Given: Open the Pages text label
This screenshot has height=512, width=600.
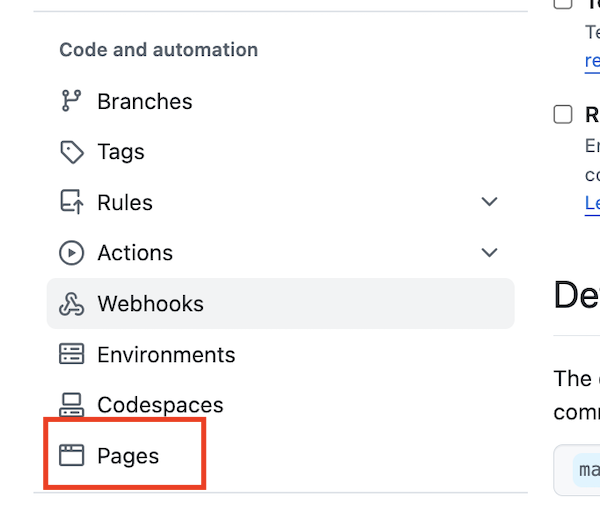Looking at the screenshot, I should coord(128,456).
